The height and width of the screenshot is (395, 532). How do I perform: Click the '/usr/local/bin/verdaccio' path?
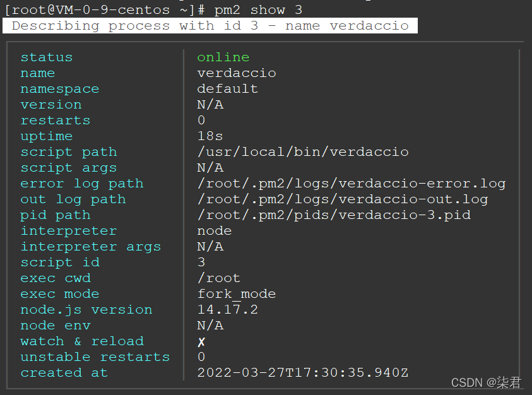[x=303, y=152]
